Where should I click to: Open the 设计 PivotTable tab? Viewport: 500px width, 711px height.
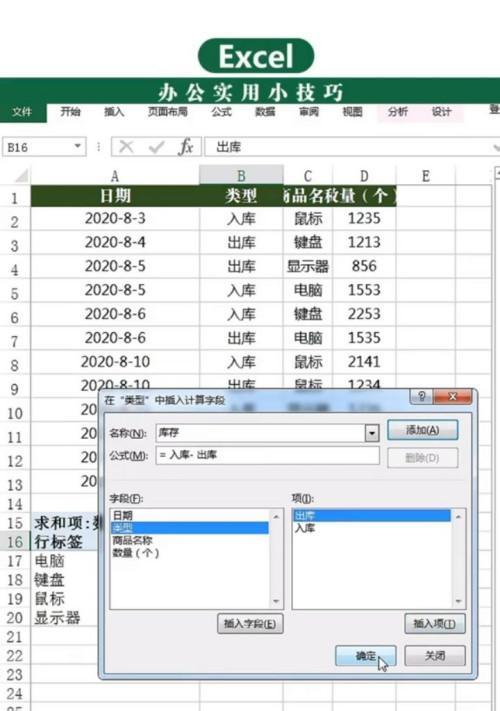pos(441,112)
